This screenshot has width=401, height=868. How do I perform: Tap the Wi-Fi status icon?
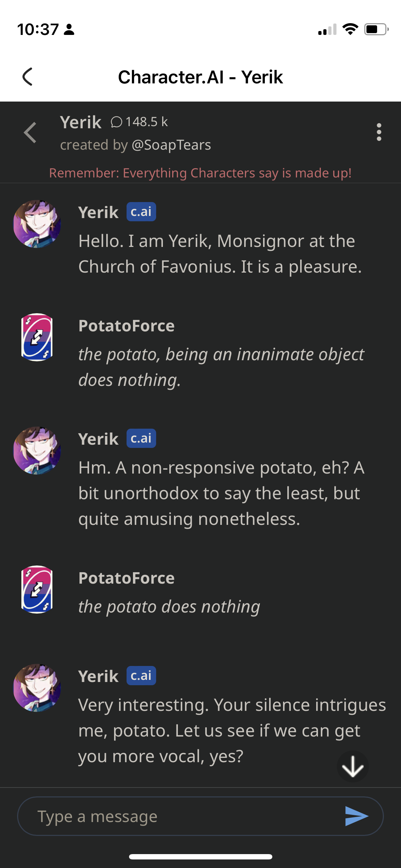pyautogui.click(x=350, y=29)
